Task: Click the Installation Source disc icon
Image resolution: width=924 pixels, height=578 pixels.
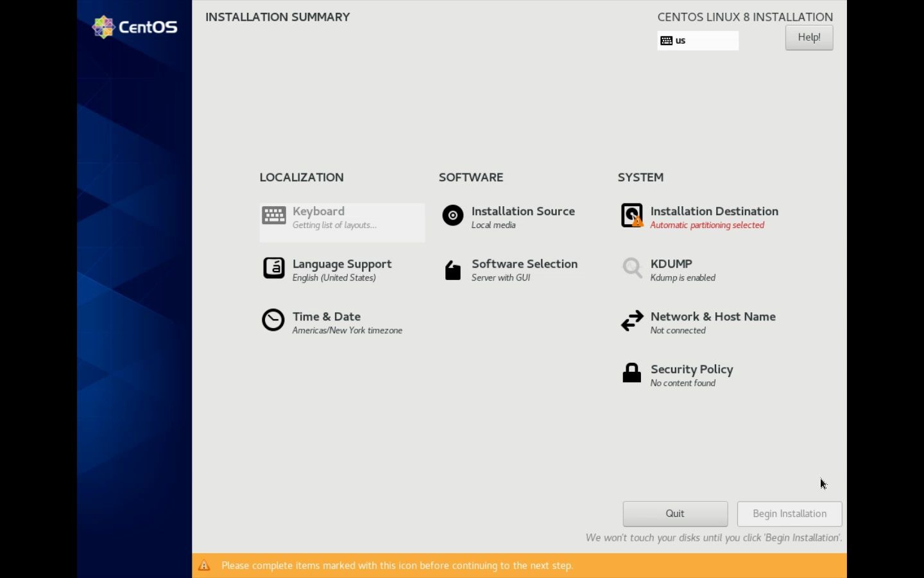Action: (453, 216)
